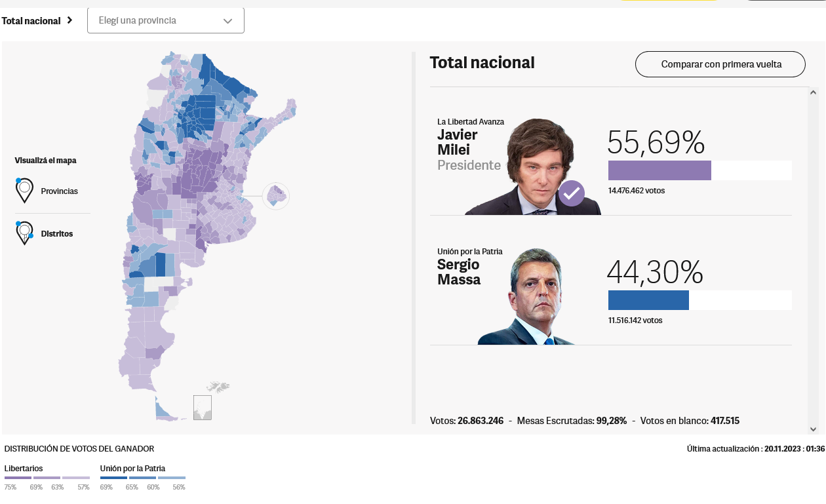Viewport: 826px width, 504px height.
Task: Click the Total nacional breadcrumb
Action: tap(31, 20)
